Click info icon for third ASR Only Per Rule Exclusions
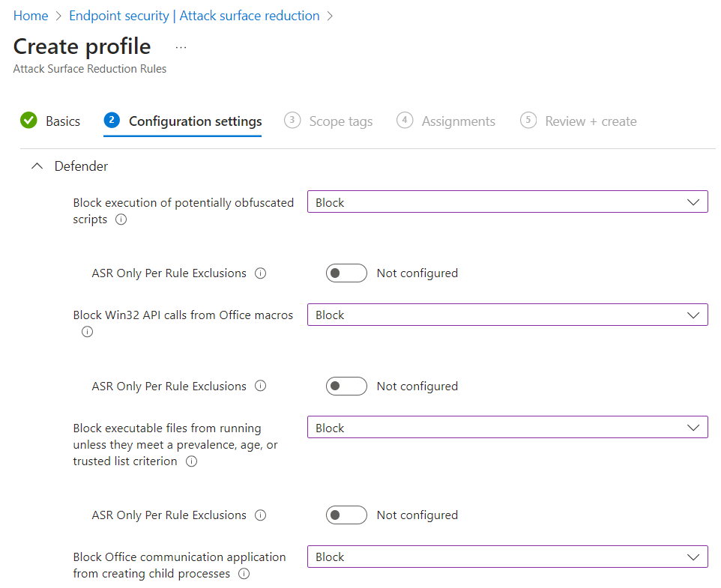The image size is (721, 588). click(260, 515)
